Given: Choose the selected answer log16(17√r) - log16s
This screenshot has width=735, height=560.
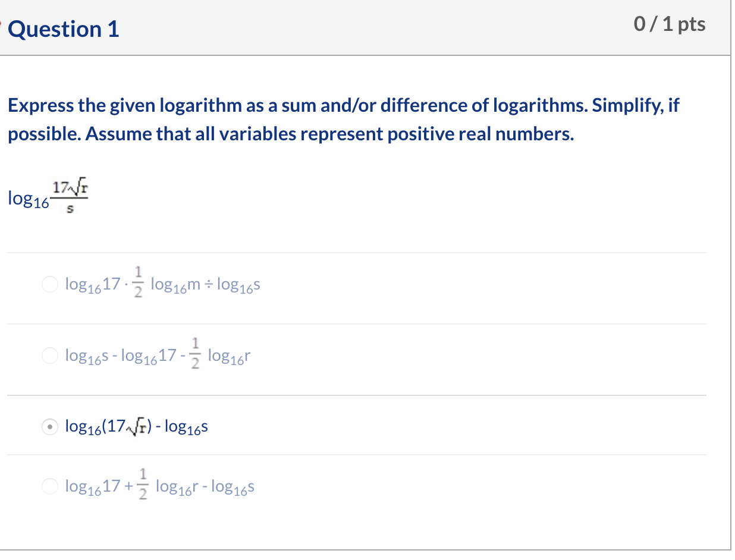Looking at the screenshot, I should tap(50, 427).
